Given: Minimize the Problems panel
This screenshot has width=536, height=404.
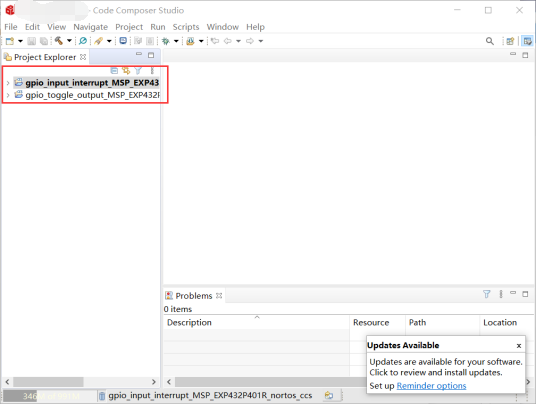Looking at the screenshot, I should coord(513,293).
